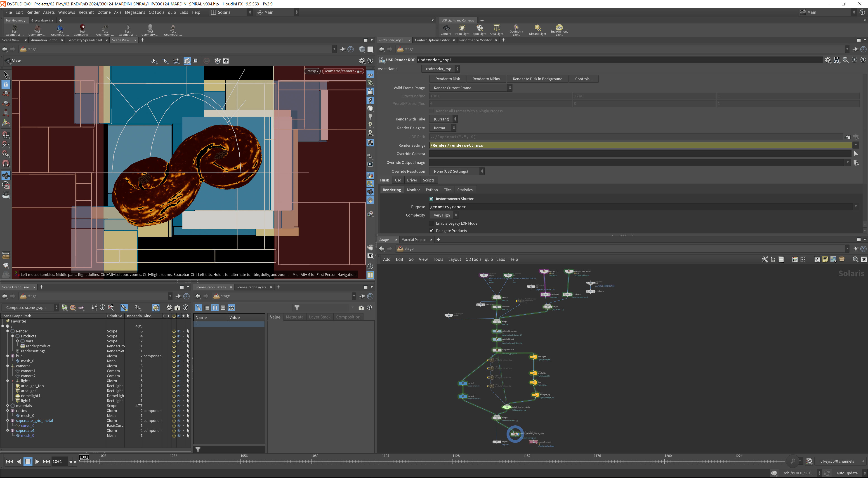Toggle Instantaneous Shutter checkbox
Screen dimensions: 868x478
click(x=431, y=199)
